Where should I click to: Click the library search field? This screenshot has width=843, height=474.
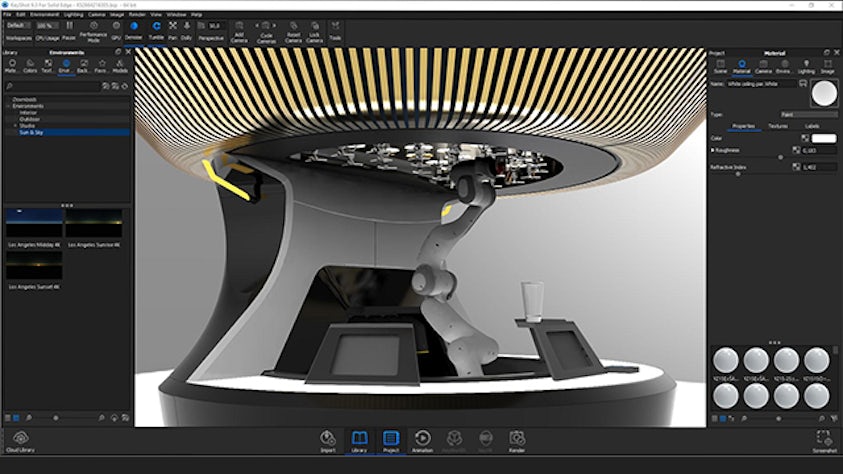tap(52, 86)
